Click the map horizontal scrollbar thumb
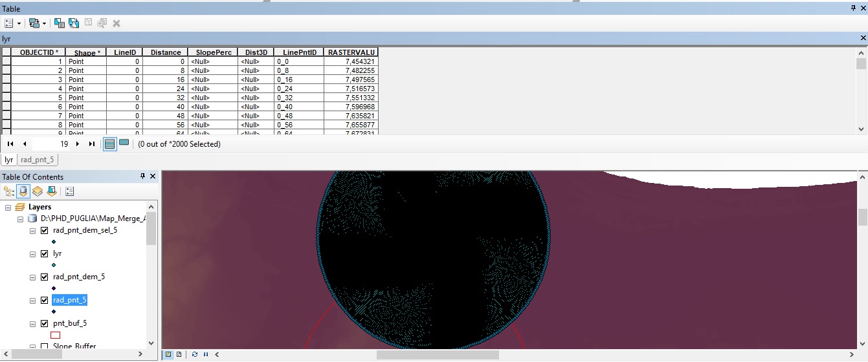Image resolution: width=868 pixels, height=362 pixels. [x=438, y=354]
